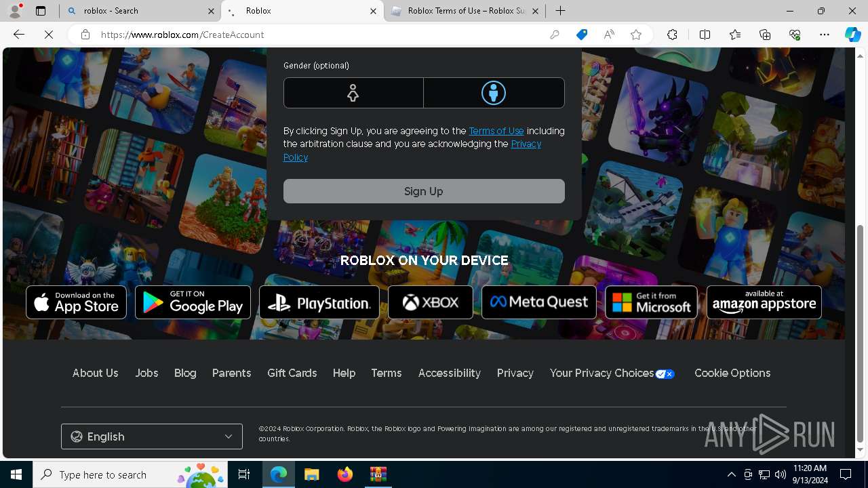Click the page vertical scrollbar
The width and height of the screenshot is (868, 488).
861,333
